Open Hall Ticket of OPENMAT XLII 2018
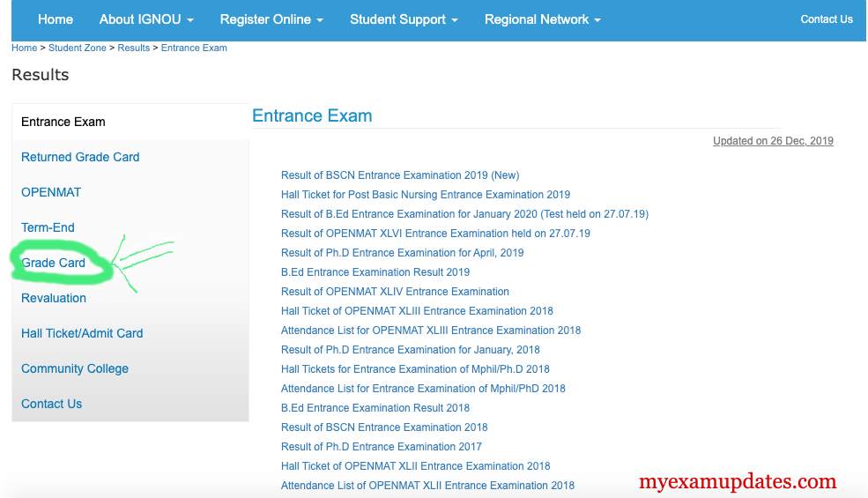This screenshot has width=868, height=498. 415,466
